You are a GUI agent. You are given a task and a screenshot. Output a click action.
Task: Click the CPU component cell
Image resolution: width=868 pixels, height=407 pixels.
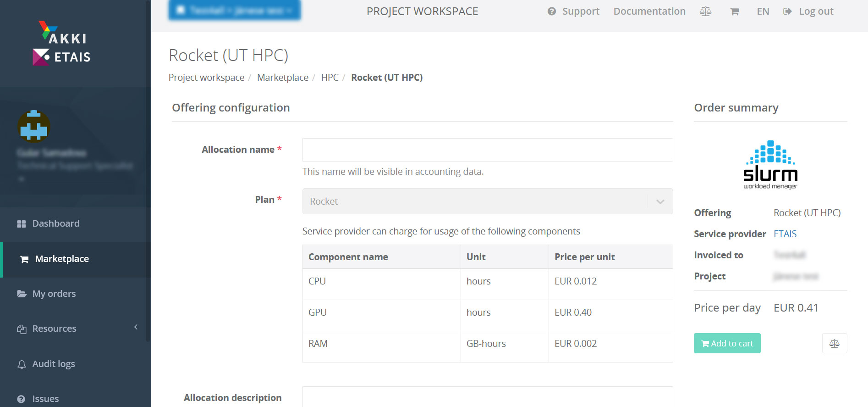tap(381, 284)
